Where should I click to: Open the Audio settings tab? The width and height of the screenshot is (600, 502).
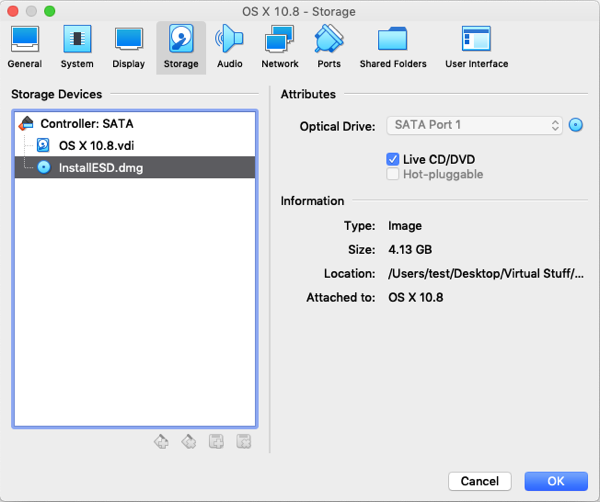[x=230, y=47]
